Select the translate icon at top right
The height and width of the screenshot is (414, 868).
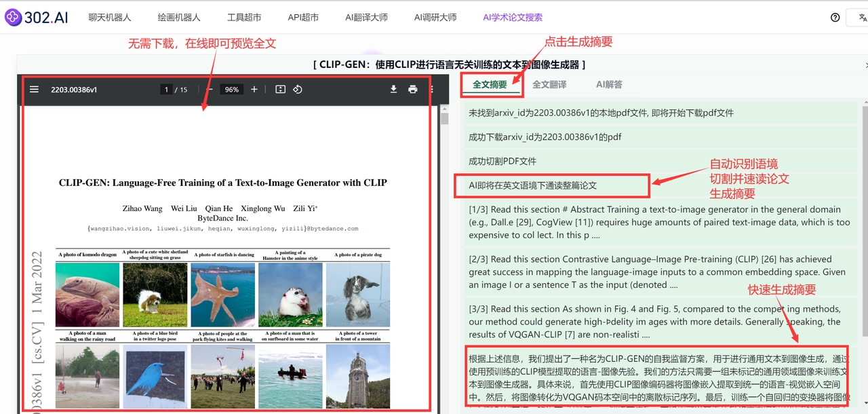863,17
